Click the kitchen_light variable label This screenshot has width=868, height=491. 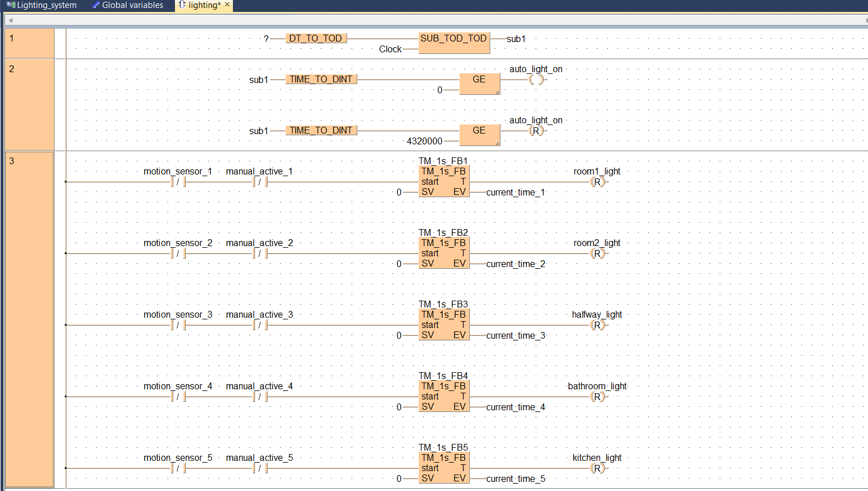597,458
